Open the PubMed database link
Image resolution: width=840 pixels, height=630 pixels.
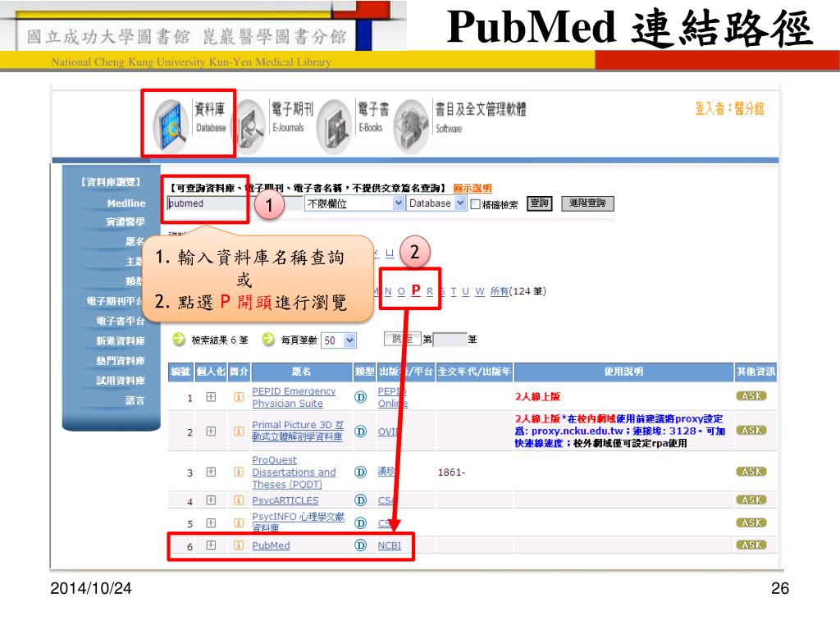[x=271, y=546]
